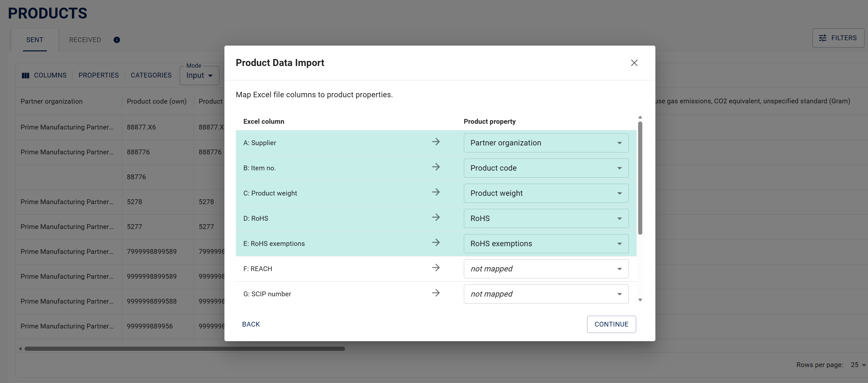Viewport: 868px width, 383px height.
Task: Open RoHS exemptions property dropdown
Action: pos(546,244)
